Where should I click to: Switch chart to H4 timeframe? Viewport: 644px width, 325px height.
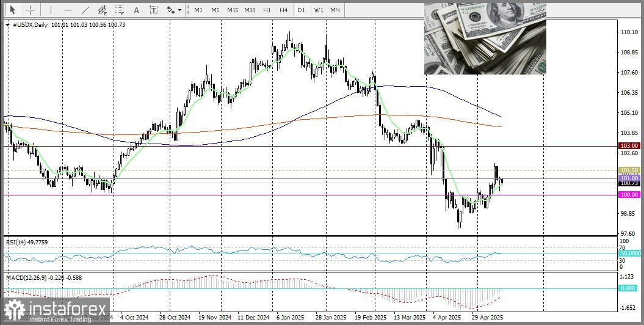tap(283, 10)
